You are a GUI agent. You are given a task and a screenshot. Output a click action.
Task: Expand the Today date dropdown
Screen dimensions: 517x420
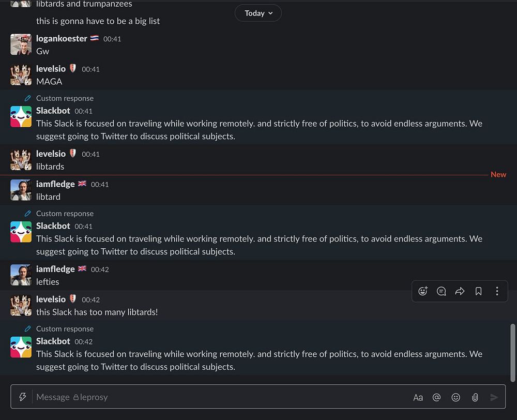[258, 13]
